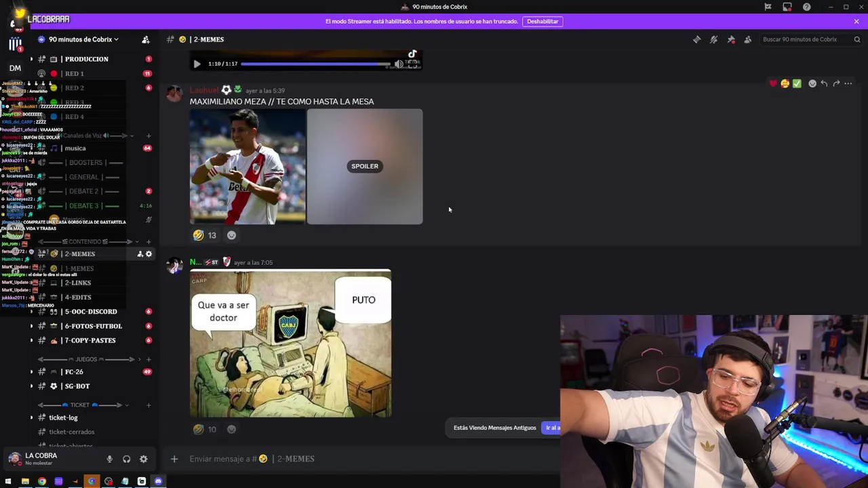The width and height of the screenshot is (868, 488).
Task: Show pinned messages
Action: pos(731,39)
